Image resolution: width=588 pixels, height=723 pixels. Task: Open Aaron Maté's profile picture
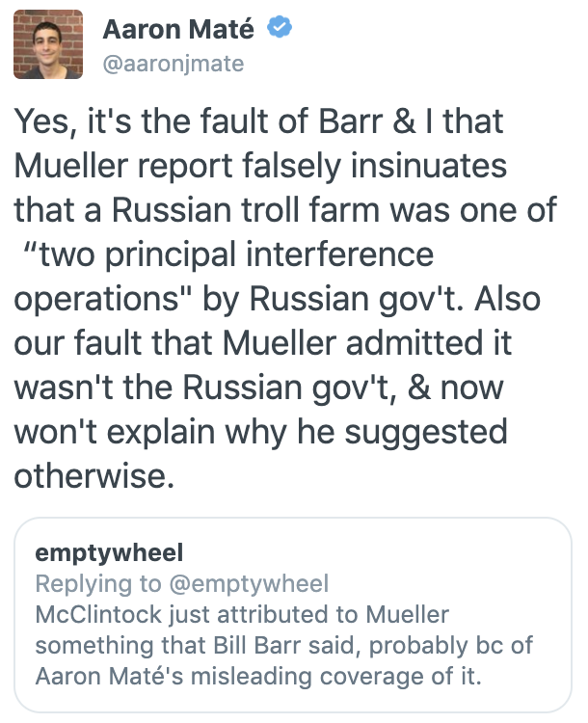[x=48, y=44]
